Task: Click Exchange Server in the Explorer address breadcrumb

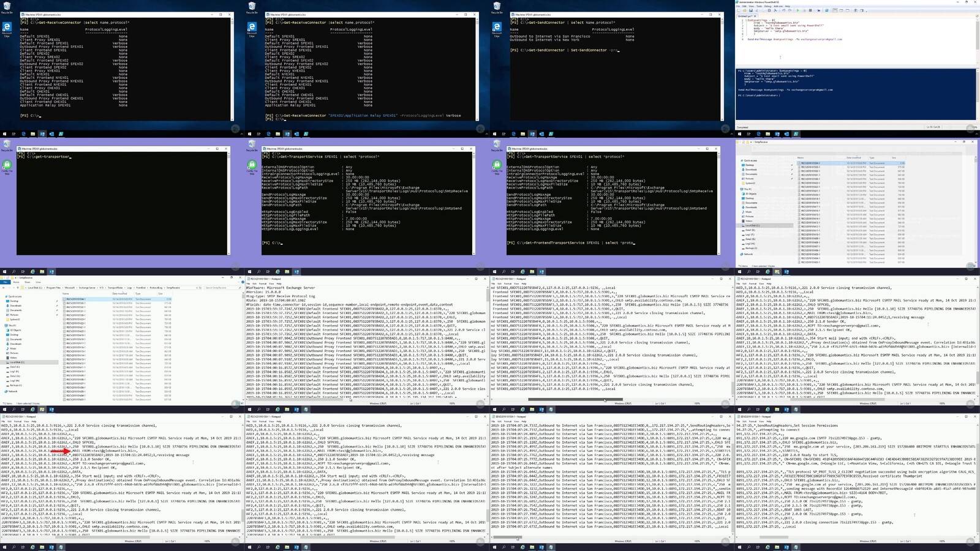Action: point(87,287)
